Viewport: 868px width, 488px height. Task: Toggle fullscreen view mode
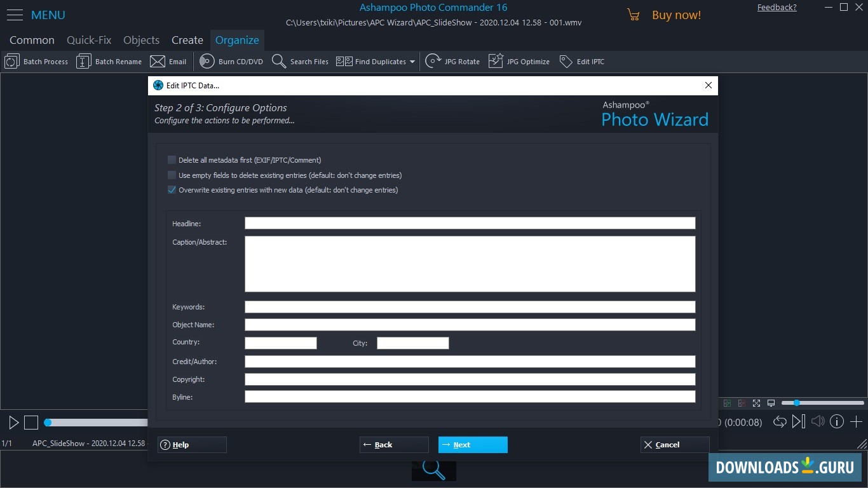[x=756, y=403]
